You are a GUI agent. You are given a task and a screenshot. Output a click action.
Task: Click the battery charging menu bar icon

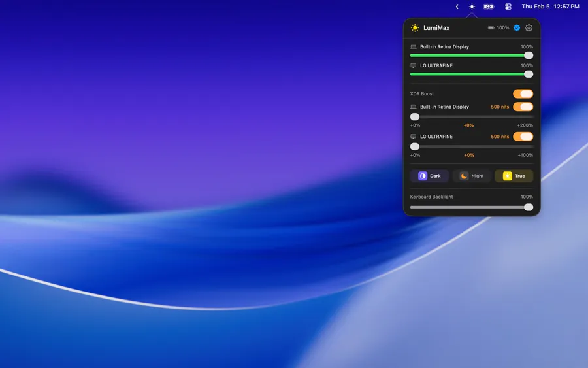pyautogui.click(x=489, y=7)
